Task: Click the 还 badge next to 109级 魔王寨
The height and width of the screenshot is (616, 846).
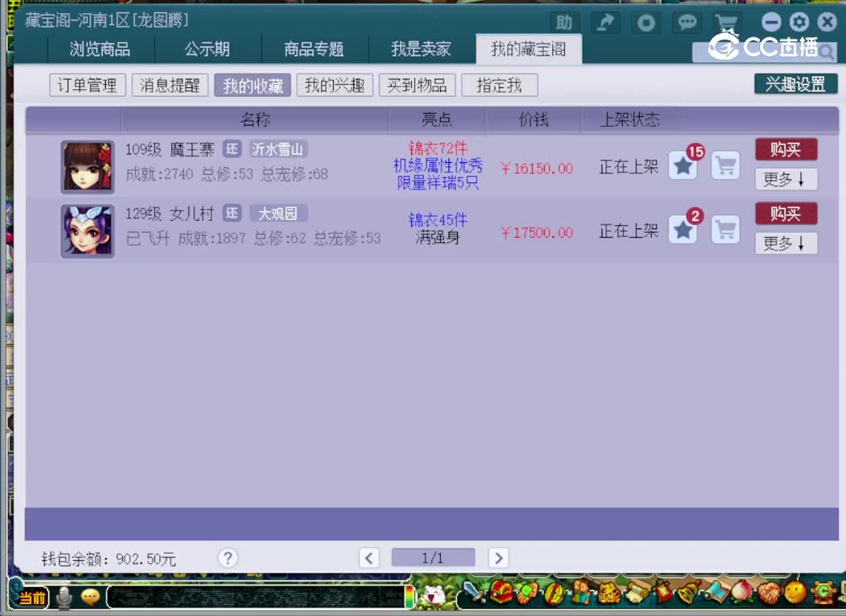Action: coord(232,149)
